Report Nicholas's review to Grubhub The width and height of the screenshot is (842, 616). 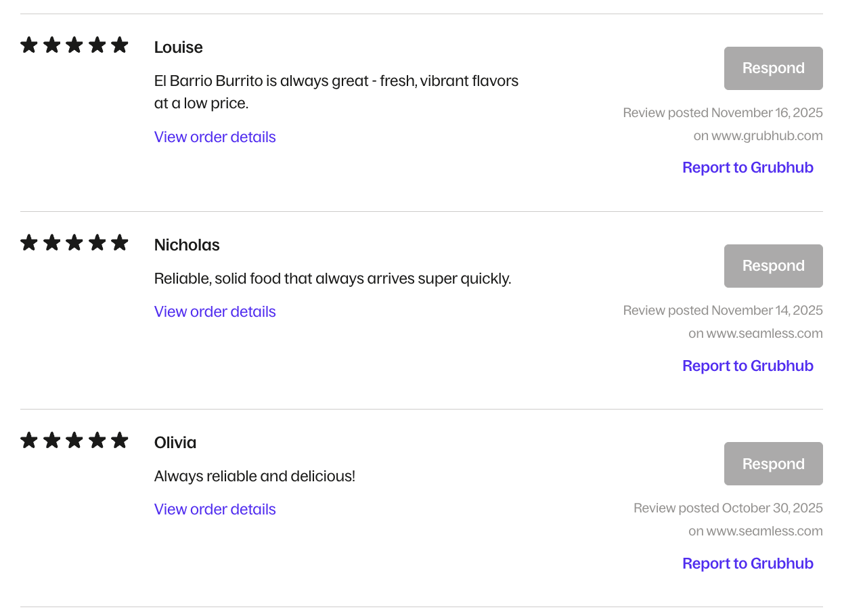[x=747, y=366]
